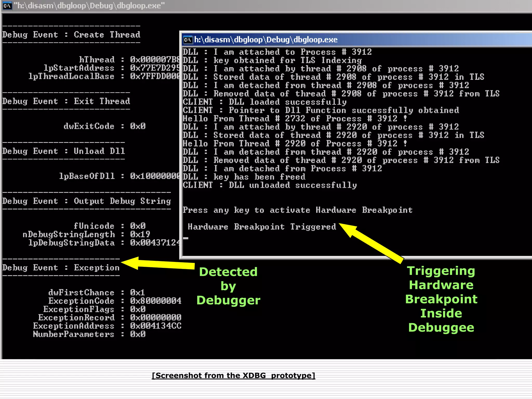Click 'fUnicode : 0x0'
The image size is (532, 399).
click(x=110, y=226)
